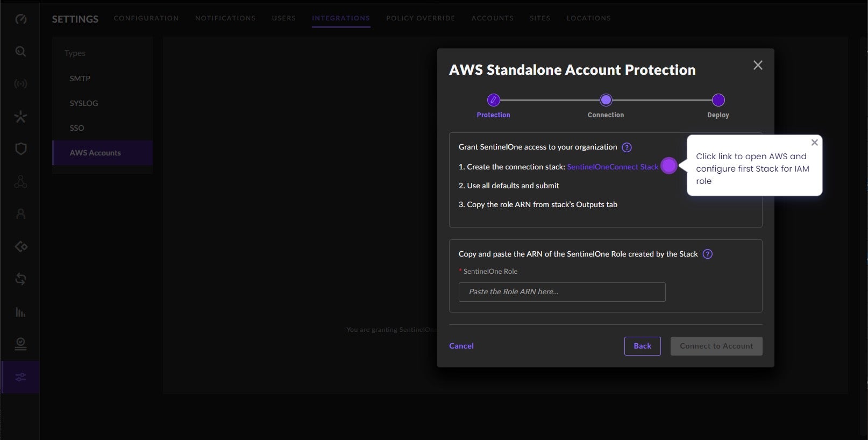Click the Back button
The height and width of the screenshot is (440, 868).
[x=642, y=346]
